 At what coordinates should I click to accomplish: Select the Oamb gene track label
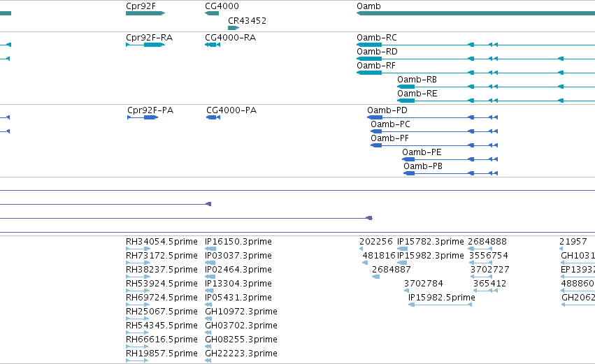point(368,6)
